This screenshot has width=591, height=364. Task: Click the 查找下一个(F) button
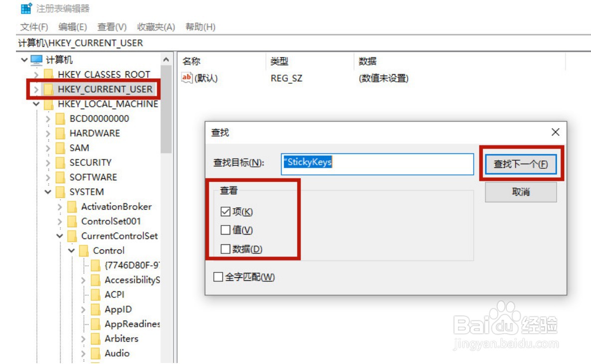click(522, 164)
